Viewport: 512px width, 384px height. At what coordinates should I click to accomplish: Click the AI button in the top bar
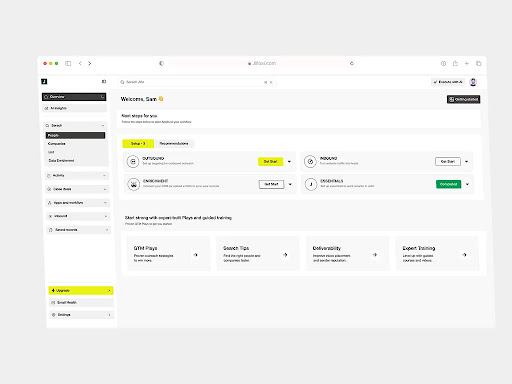(x=448, y=82)
